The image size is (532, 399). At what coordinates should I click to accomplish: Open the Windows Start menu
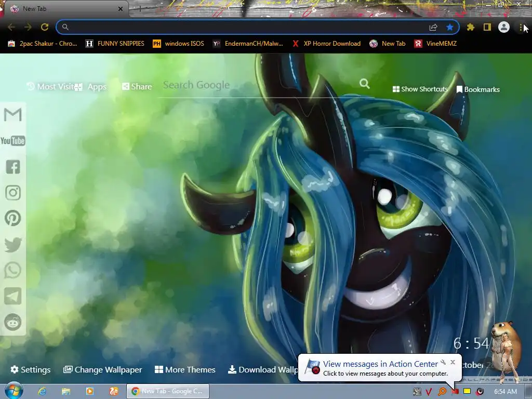[14, 391]
